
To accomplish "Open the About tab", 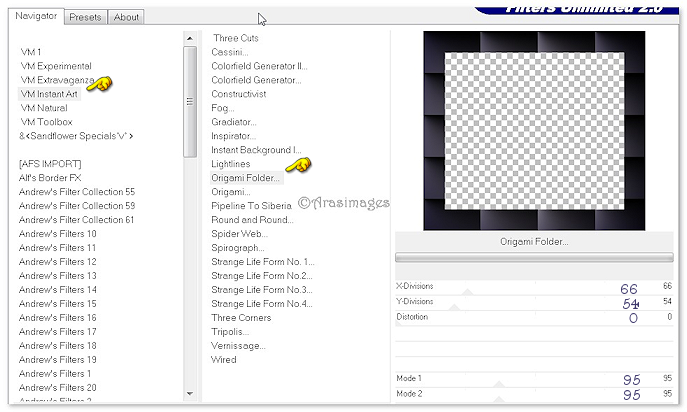I will click(126, 17).
